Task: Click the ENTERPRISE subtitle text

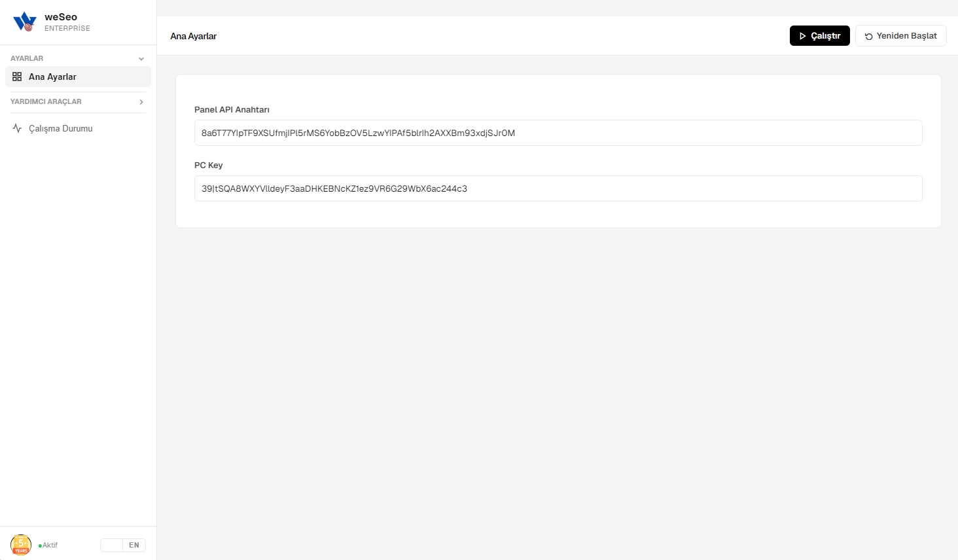Action: 67,28
